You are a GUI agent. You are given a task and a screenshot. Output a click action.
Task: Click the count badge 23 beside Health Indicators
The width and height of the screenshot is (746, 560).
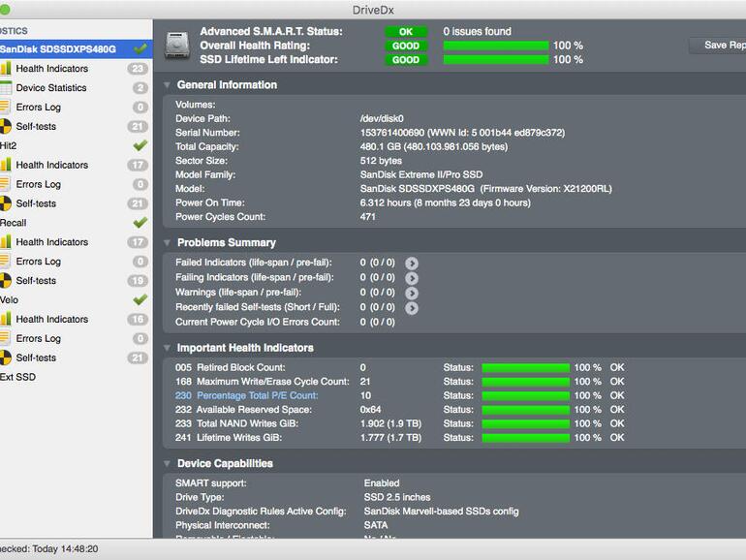click(138, 69)
